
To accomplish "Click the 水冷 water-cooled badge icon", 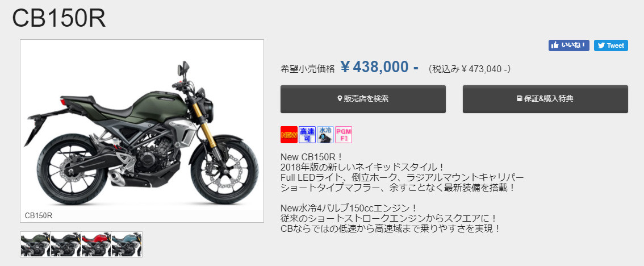I will (x=325, y=135).
